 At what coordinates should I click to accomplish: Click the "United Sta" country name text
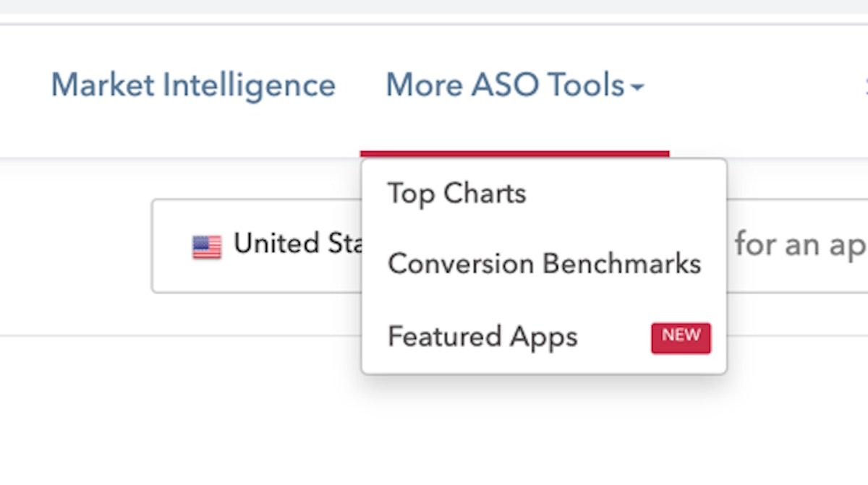(297, 244)
